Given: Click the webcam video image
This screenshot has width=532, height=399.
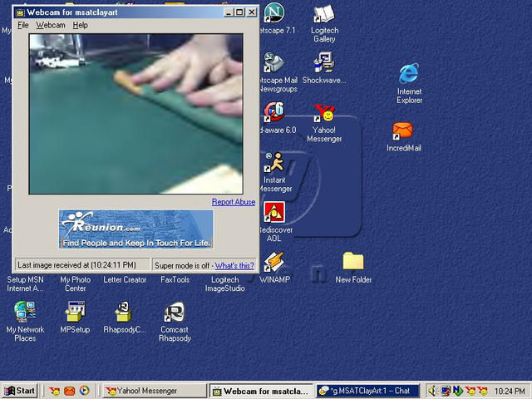Looking at the screenshot, I should click(135, 114).
